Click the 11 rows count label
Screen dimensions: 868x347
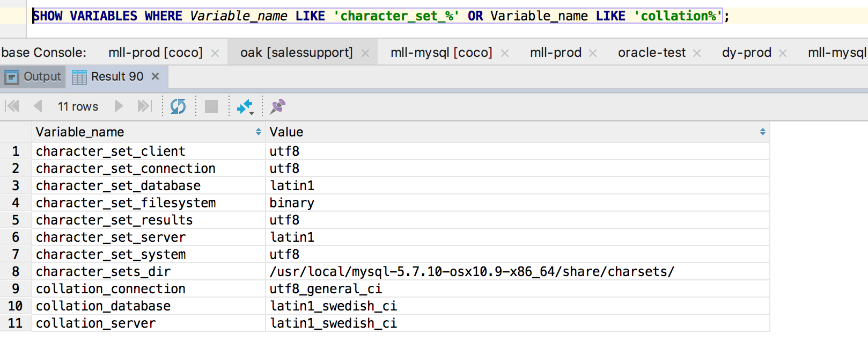pyautogui.click(x=78, y=106)
